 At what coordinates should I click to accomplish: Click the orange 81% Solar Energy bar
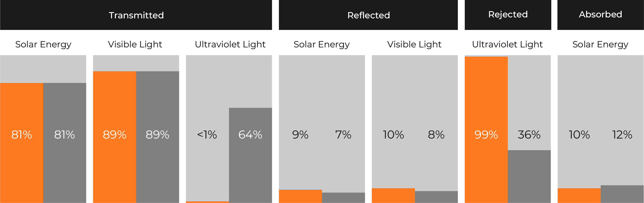pyautogui.click(x=21, y=143)
